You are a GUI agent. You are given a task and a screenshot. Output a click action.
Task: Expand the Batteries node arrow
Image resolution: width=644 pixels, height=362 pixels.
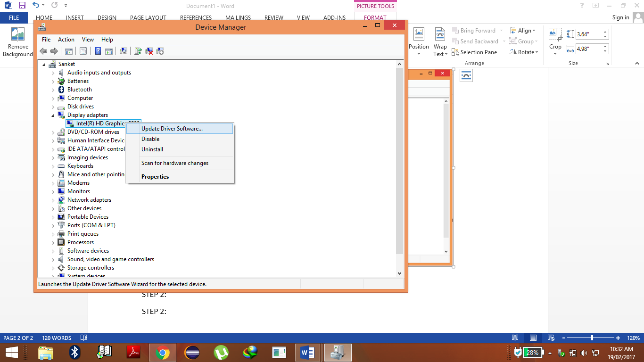53,82
